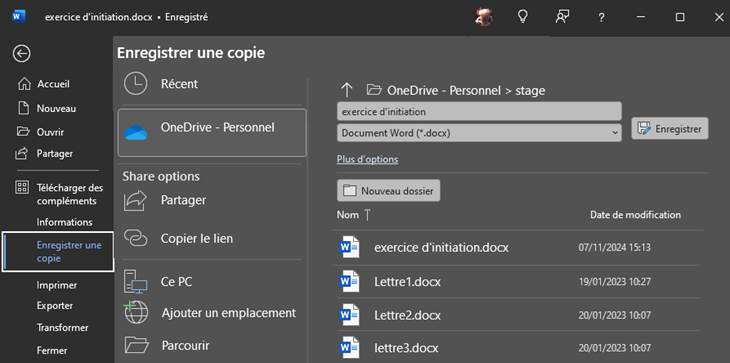Image resolution: width=730 pixels, height=363 pixels.
Task: Open the Nouveau page
Action: pos(47,108)
